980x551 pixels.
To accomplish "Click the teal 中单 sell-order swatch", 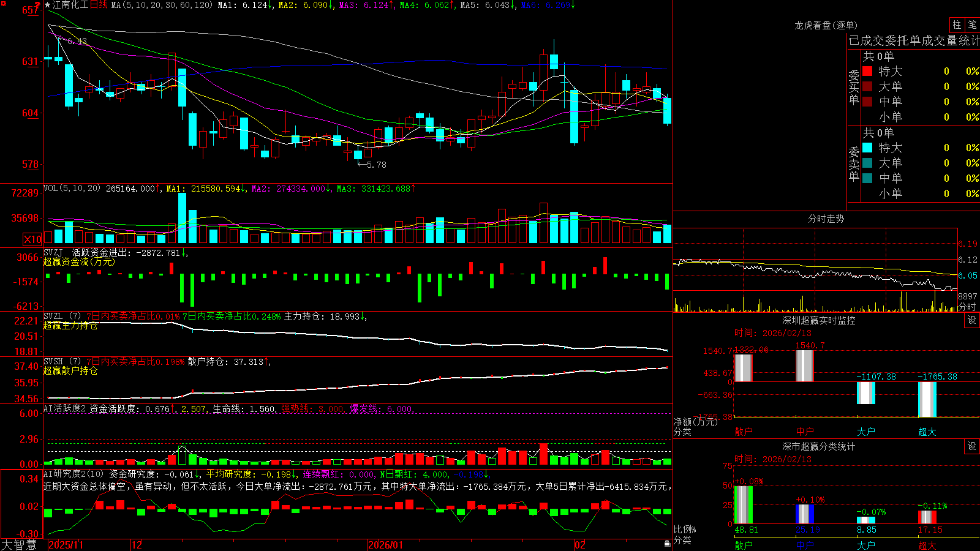I will 867,178.
